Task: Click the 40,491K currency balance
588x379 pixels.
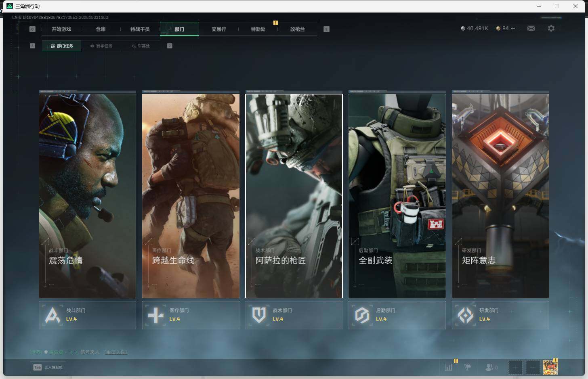Action: (477, 28)
